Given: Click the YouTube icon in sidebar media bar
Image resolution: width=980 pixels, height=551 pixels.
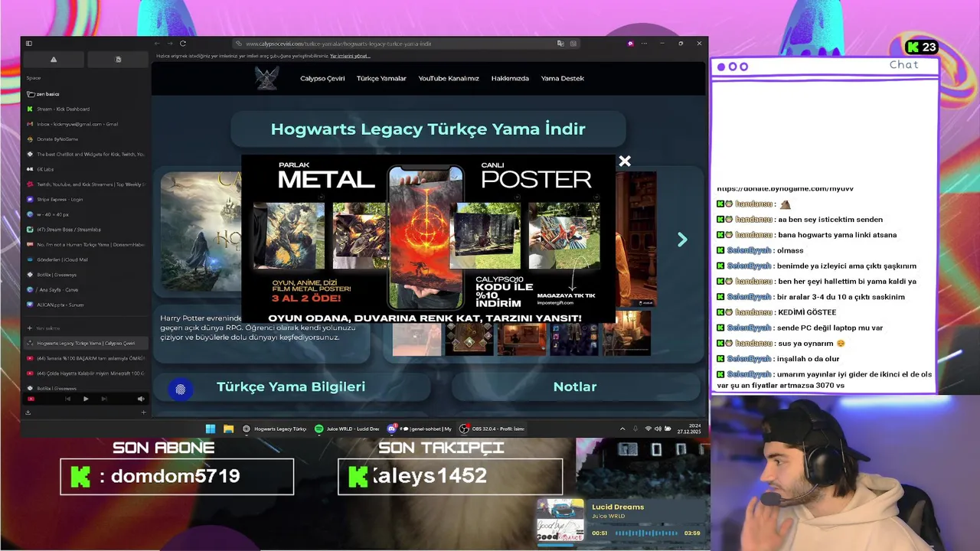Looking at the screenshot, I should [31, 399].
